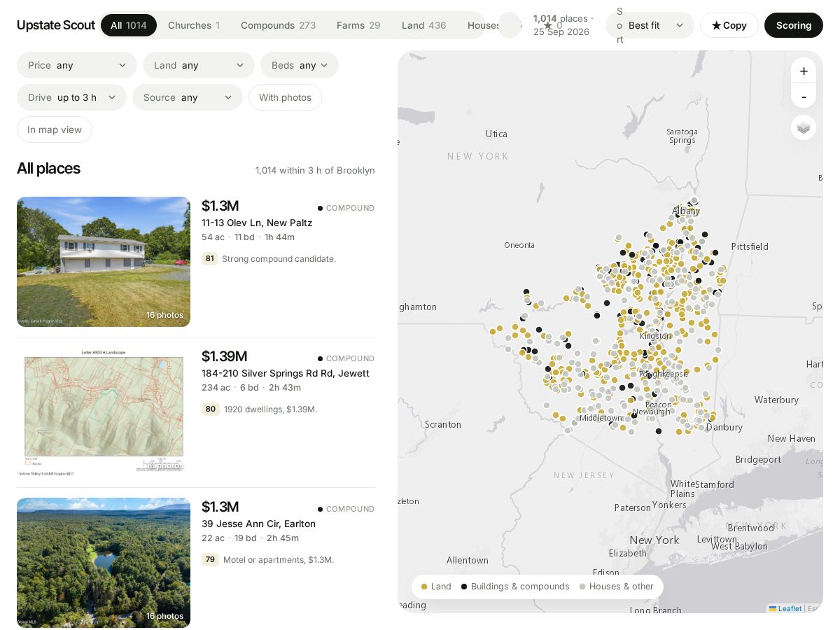840x630 pixels.
Task: Click the All places heading
Action: 48,169
